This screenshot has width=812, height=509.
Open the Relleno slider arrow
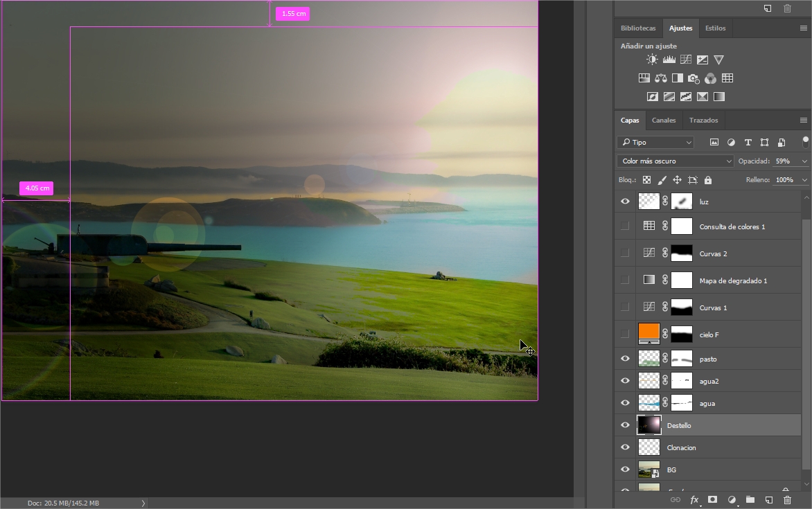click(x=804, y=179)
